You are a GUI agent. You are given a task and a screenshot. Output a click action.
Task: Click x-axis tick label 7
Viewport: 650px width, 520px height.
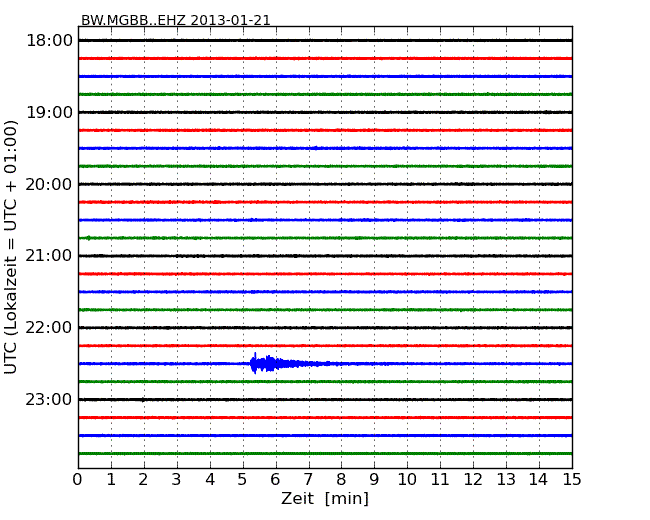coord(308,480)
